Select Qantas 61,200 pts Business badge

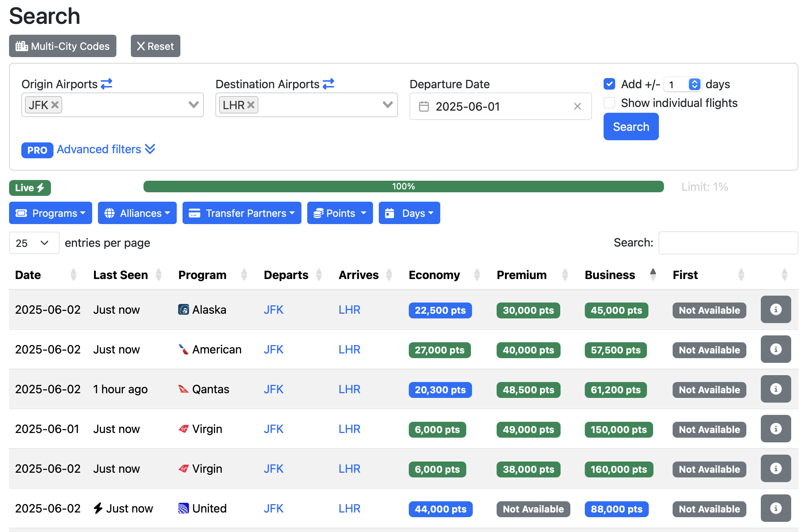[x=616, y=390]
